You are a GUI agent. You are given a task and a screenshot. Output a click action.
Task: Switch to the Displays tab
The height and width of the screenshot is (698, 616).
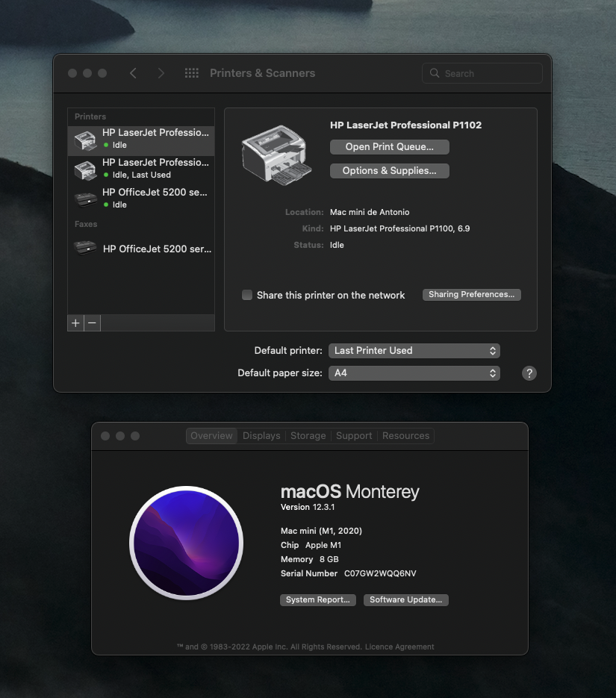coord(261,436)
